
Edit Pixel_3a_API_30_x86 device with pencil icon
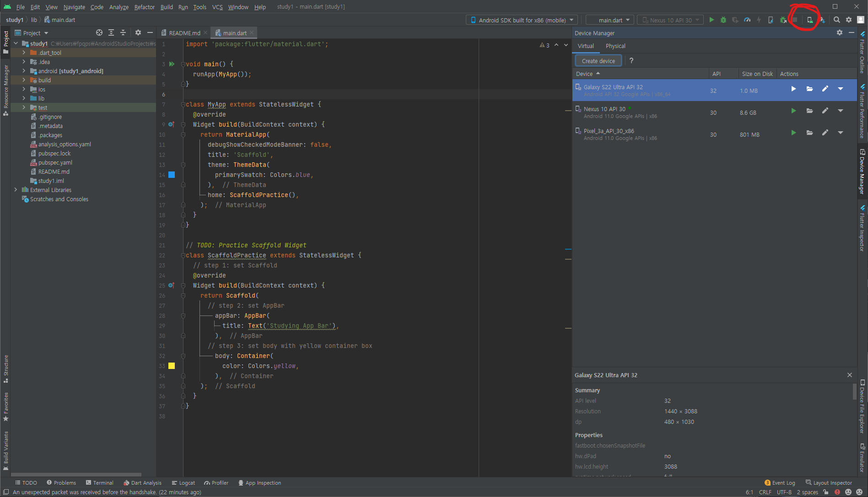[x=825, y=133]
